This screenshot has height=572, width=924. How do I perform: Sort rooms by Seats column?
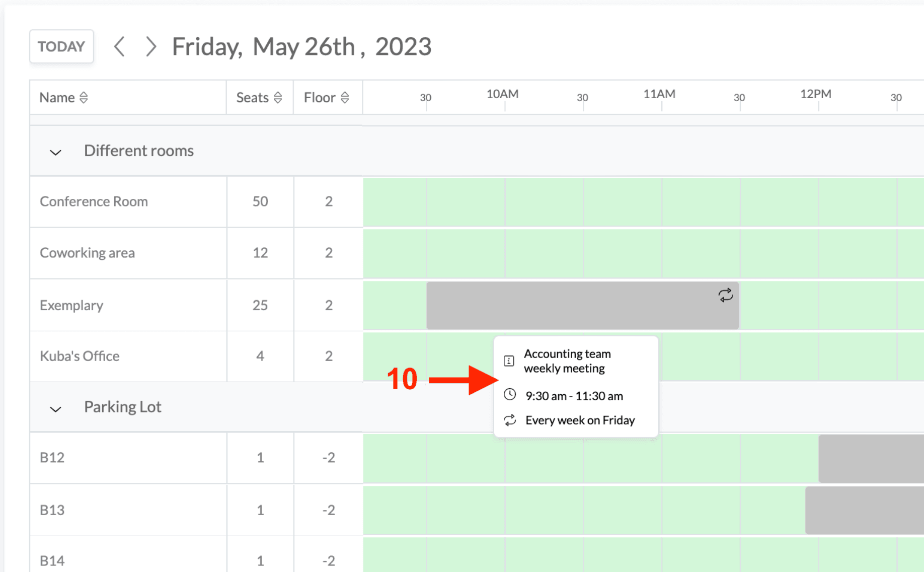278,98
